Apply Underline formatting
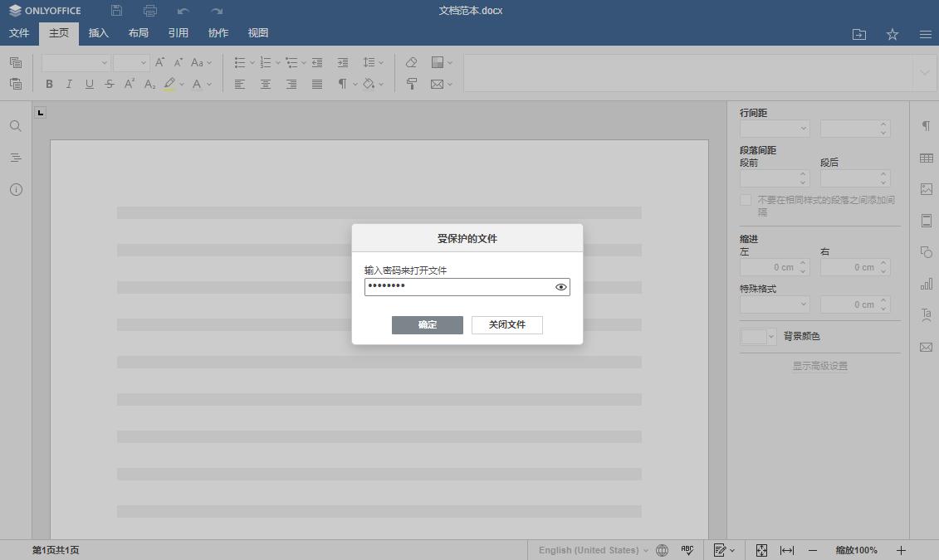939x560 pixels. (89, 85)
